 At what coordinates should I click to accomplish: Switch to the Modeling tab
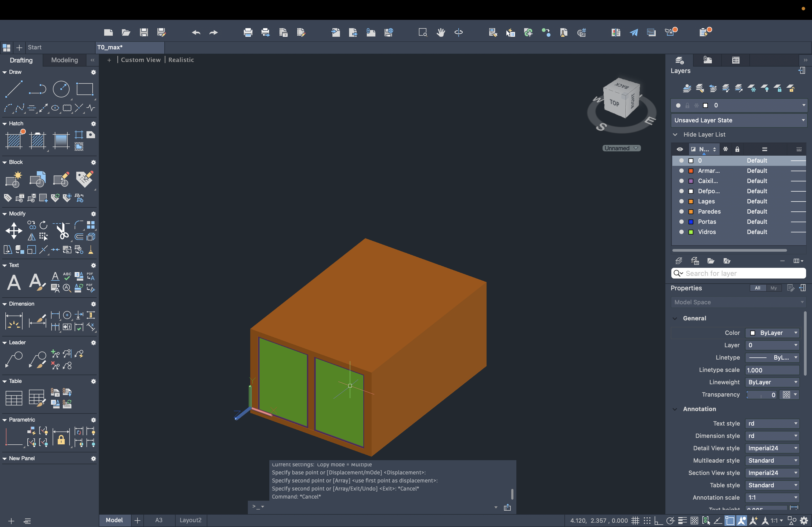pos(64,60)
